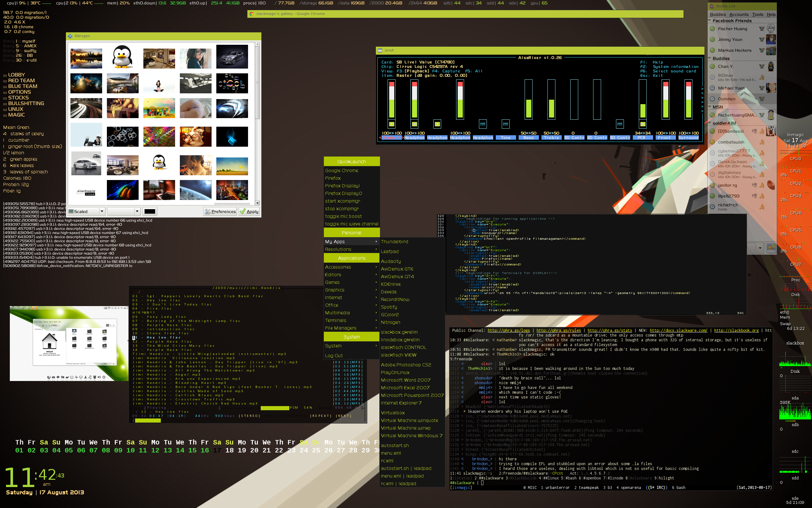Click the mobile phone icon beside lilpelt2793

click(754, 196)
